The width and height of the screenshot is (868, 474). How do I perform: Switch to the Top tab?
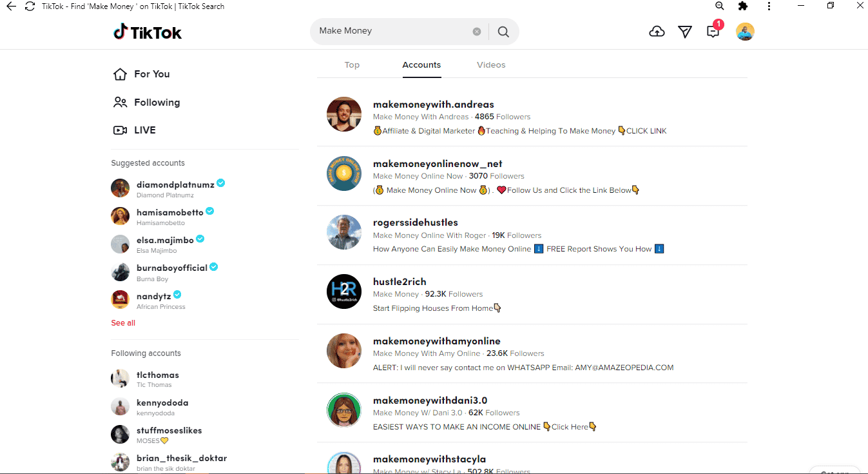tap(352, 65)
